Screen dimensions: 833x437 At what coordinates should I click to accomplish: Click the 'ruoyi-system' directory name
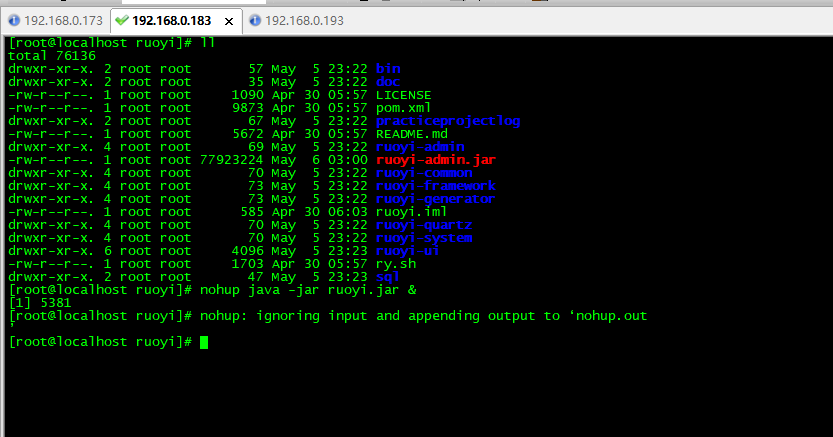coord(424,238)
